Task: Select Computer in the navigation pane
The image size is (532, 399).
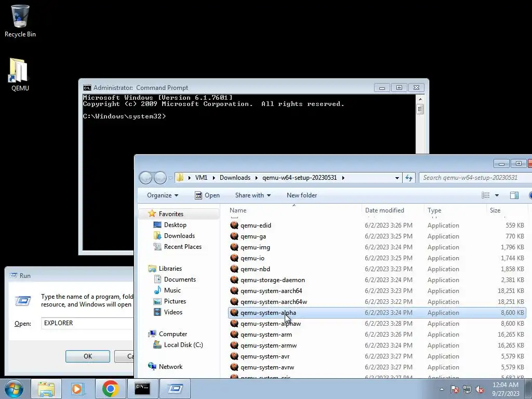Action: click(x=173, y=334)
